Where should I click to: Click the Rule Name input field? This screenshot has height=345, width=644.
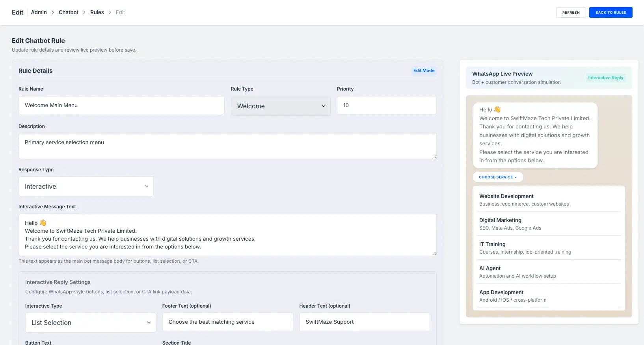click(121, 105)
